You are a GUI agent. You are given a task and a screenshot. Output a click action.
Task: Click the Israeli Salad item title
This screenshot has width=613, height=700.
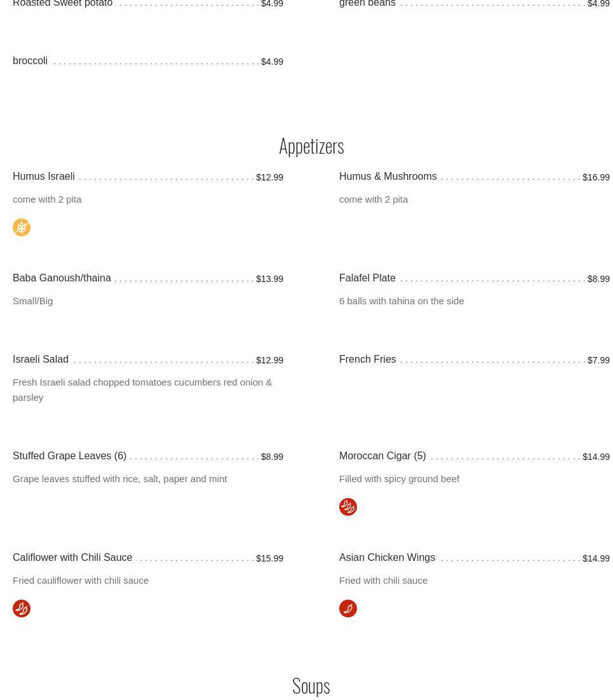pos(41,360)
